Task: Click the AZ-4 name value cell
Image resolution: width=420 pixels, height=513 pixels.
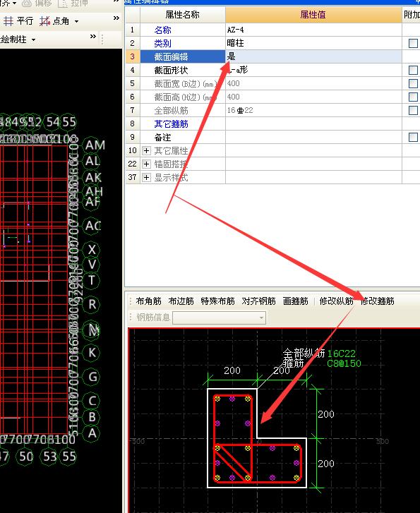Action: [x=313, y=30]
